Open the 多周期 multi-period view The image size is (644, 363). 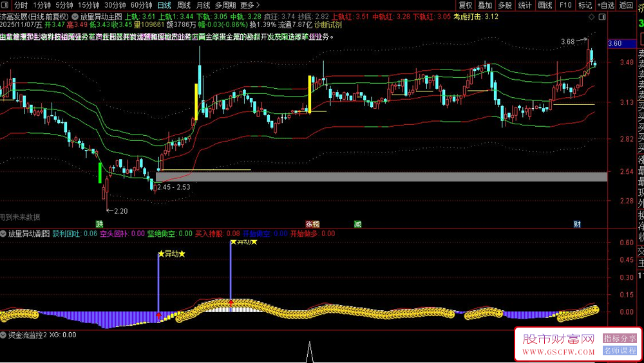coord(225,5)
